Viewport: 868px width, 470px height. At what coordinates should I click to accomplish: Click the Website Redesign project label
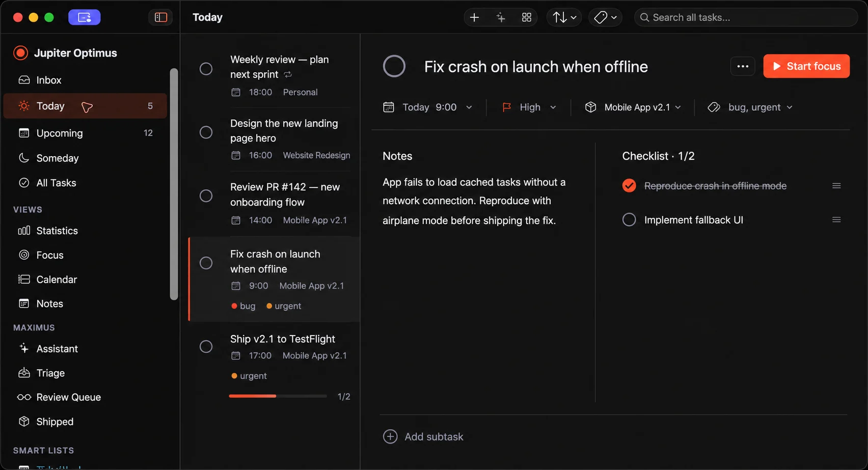(316, 155)
